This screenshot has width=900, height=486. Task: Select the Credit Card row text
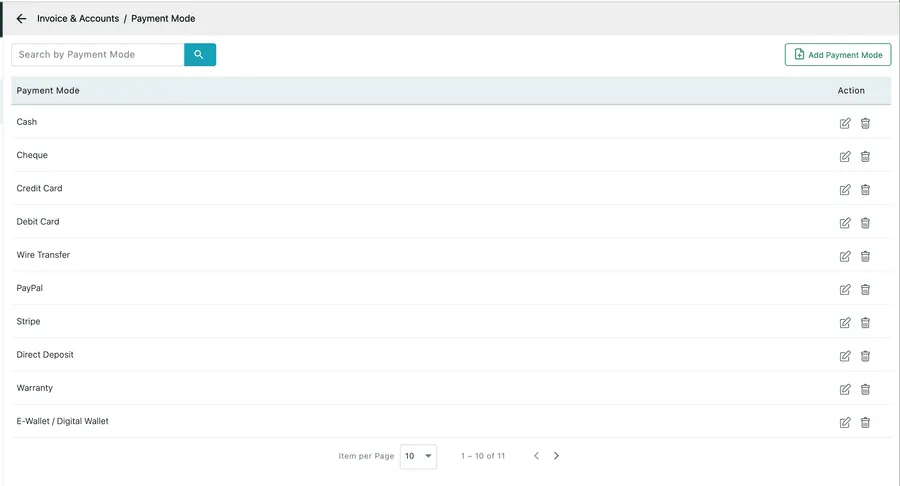[39, 188]
